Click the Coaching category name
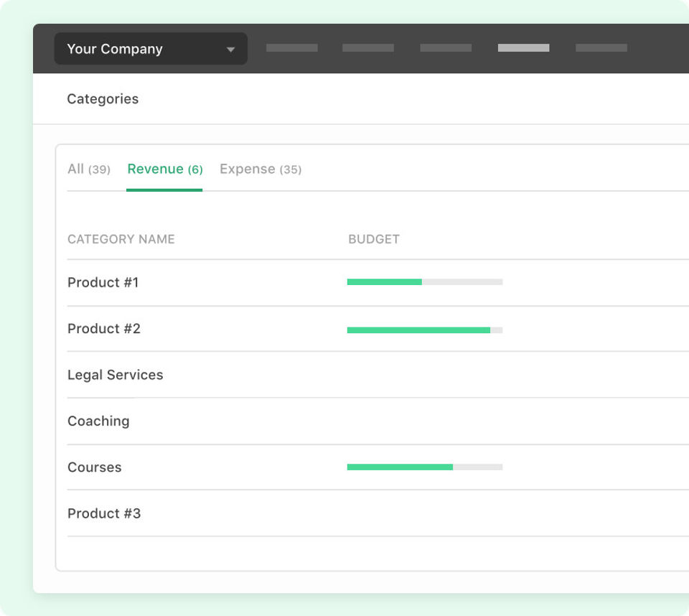The width and height of the screenshot is (689, 616). [x=98, y=421]
